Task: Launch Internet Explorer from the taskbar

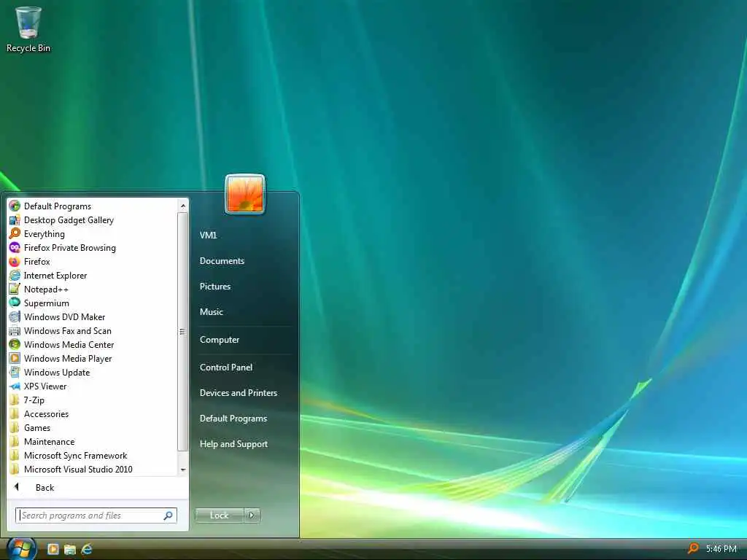Action: pos(87,549)
